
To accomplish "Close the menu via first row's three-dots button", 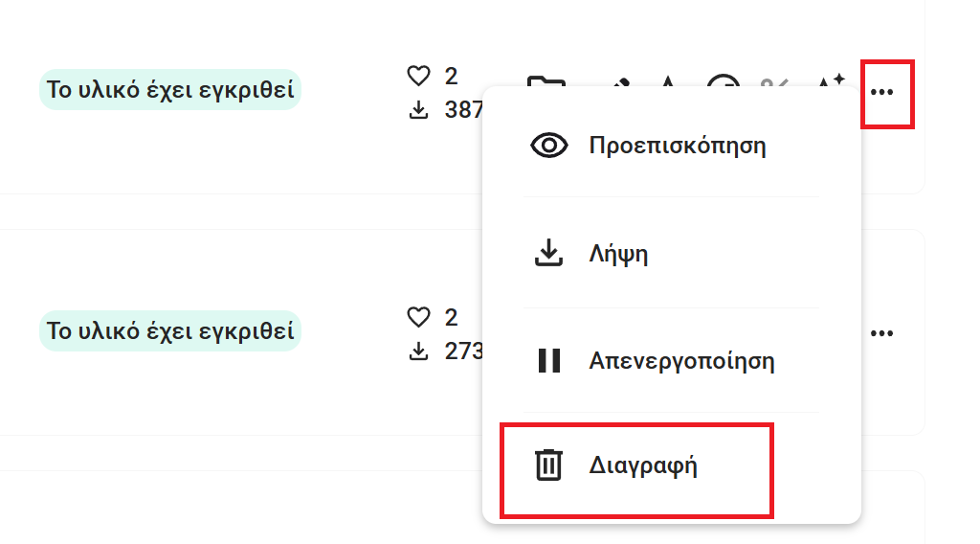I will coord(881,92).
